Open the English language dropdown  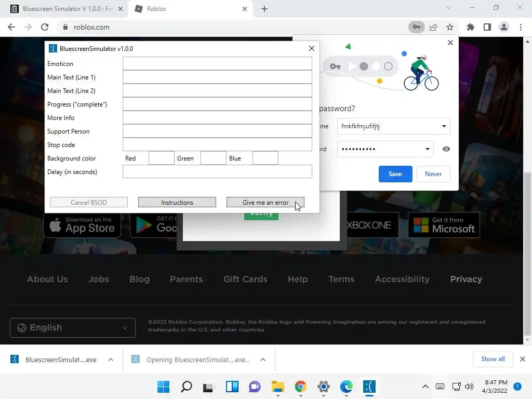(x=73, y=328)
